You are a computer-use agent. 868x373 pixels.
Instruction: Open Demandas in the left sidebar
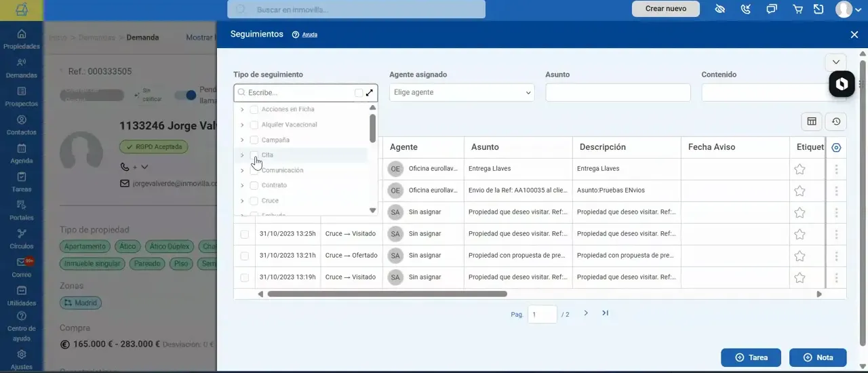click(x=21, y=68)
